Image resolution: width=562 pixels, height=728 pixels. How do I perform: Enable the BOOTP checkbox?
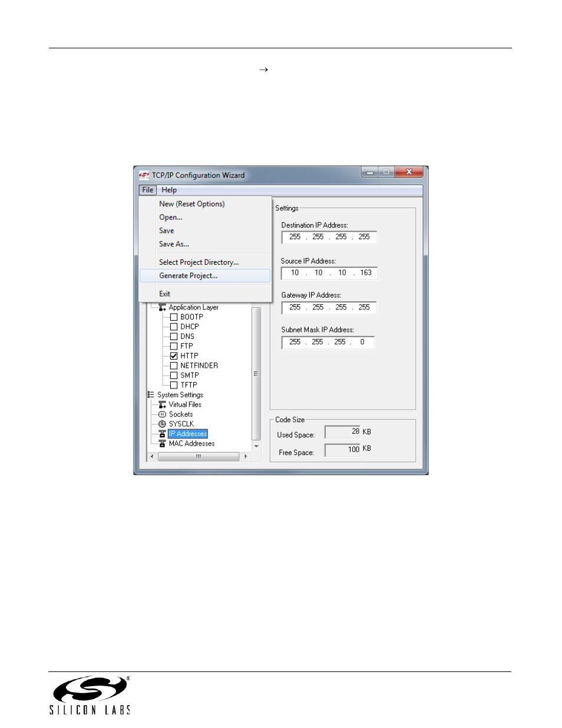(x=174, y=317)
